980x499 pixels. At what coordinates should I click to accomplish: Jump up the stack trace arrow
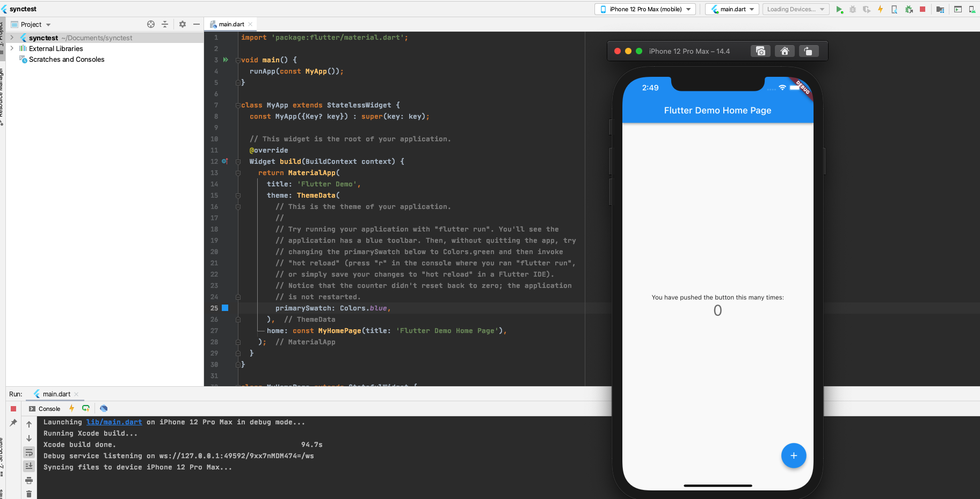tap(29, 424)
